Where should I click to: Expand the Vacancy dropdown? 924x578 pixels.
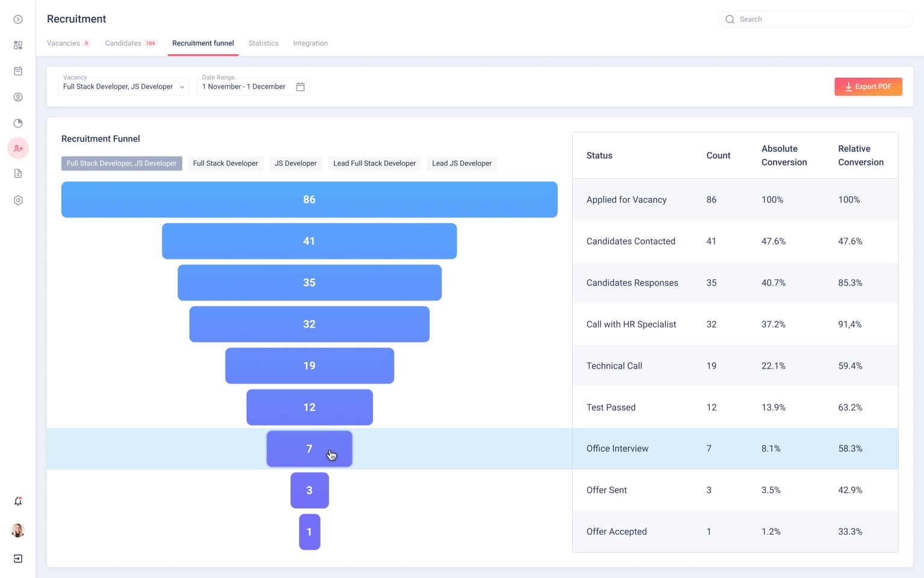click(123, 87)
